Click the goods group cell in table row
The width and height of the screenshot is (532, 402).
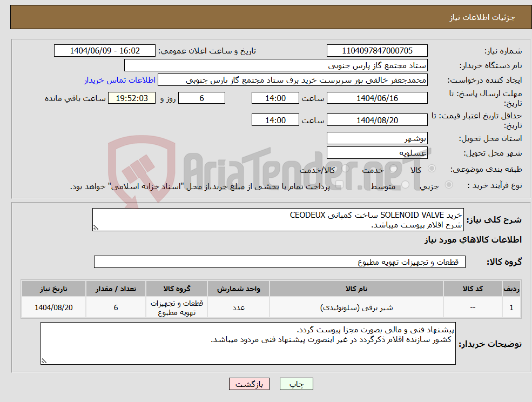[x=177, y=307]
